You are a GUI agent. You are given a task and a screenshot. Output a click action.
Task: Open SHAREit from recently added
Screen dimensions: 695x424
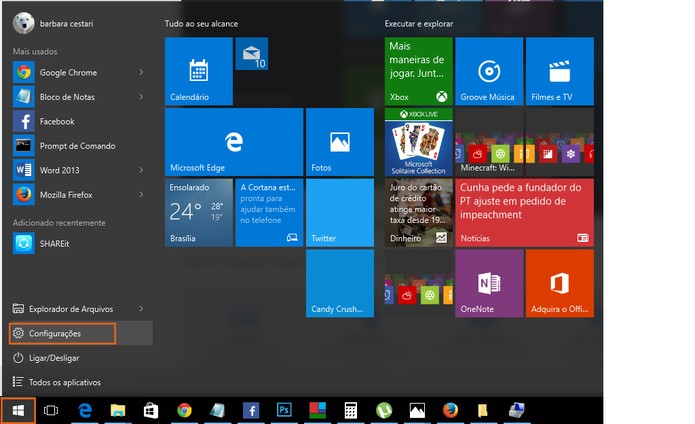[82, 243]
